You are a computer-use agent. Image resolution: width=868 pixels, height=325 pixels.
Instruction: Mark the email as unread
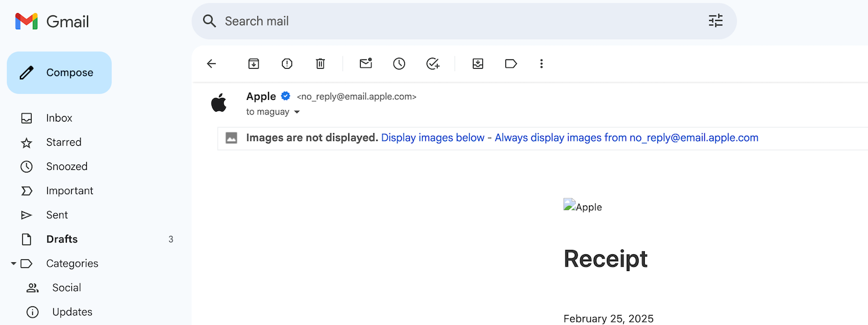pos(366,63)
